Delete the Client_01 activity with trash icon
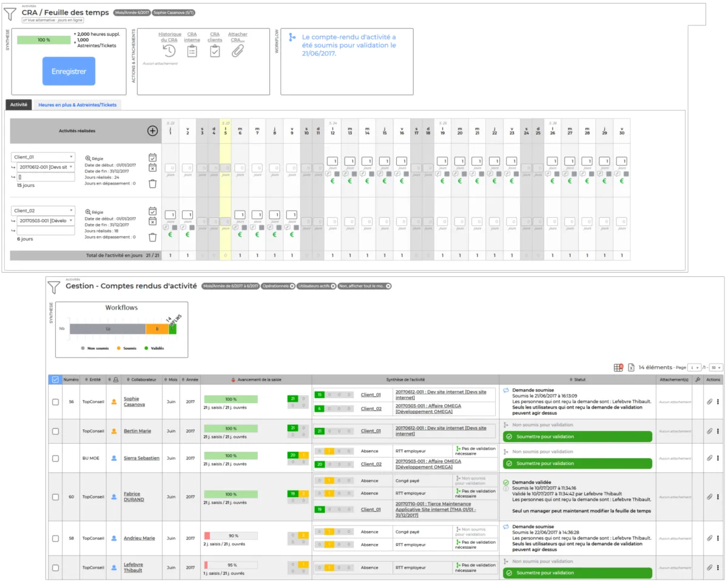The height and width of the screenshot is (584, 728). (153, 183)
